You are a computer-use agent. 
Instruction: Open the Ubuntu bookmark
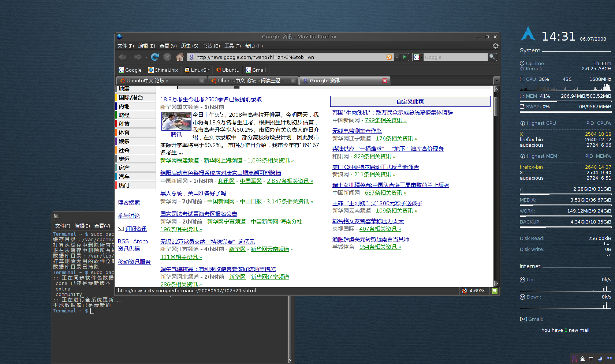point(228,70)
